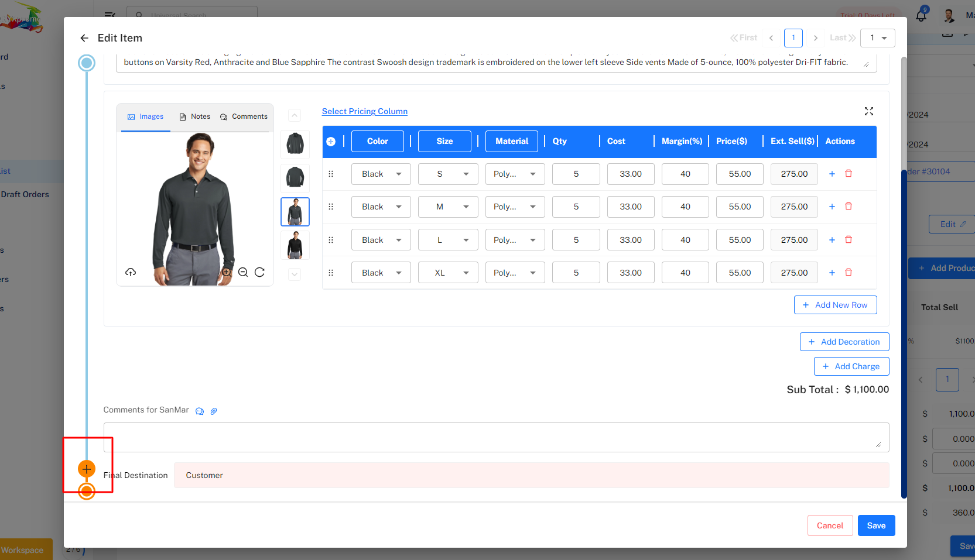
Task: Open Size dropdown showing S
Action: coord(448,174)
